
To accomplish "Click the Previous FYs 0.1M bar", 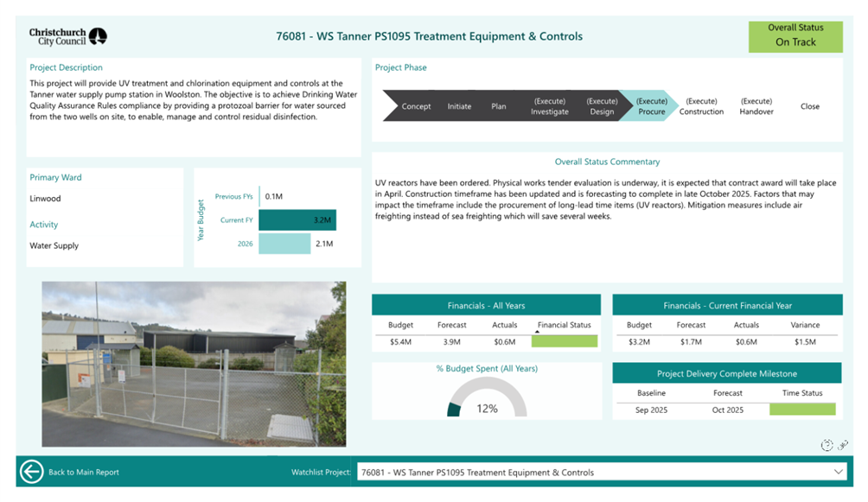I will 259,196.
